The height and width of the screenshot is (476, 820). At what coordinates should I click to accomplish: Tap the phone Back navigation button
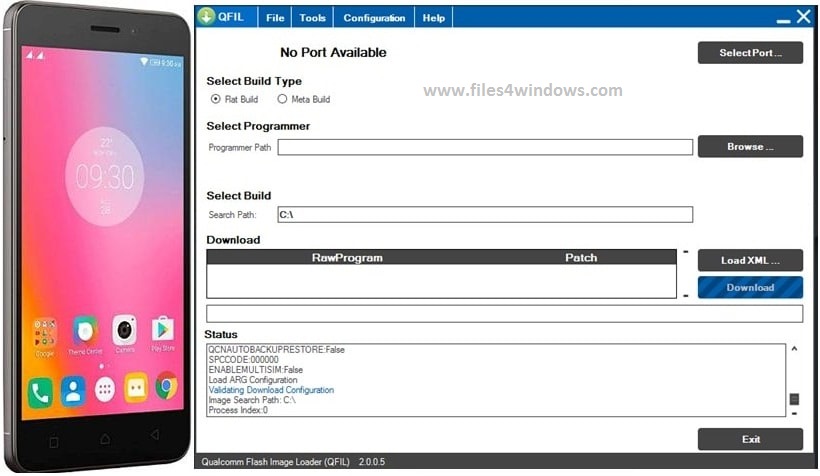155,435
